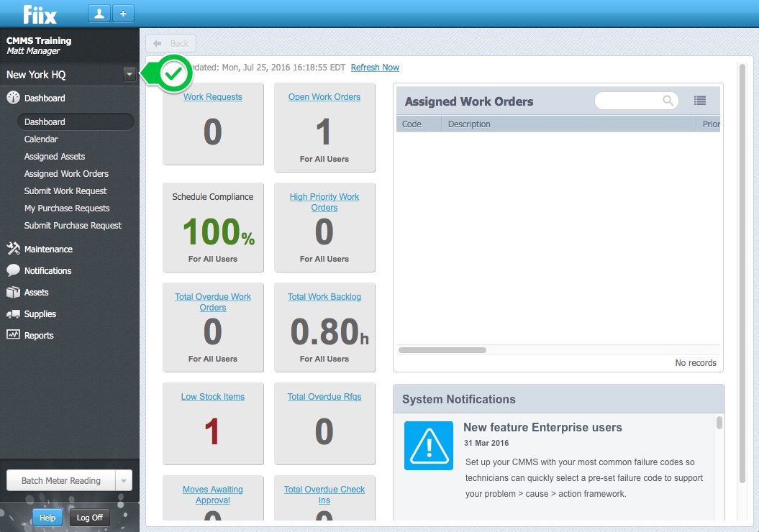Click the Refresh Now link
Viewport: 759px width, 532px height.
[x=375, y=68]
